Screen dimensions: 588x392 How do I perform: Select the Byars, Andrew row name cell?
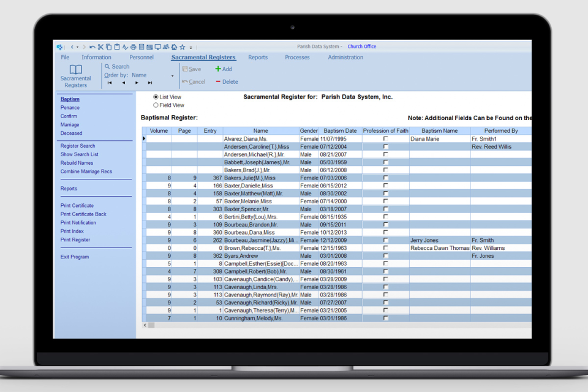[x=261, y=256]
